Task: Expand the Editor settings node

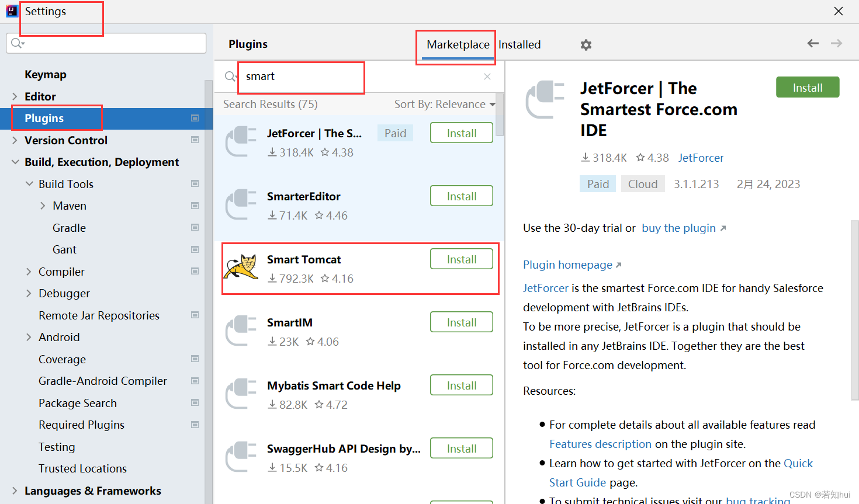Action: tap(15, 96)
